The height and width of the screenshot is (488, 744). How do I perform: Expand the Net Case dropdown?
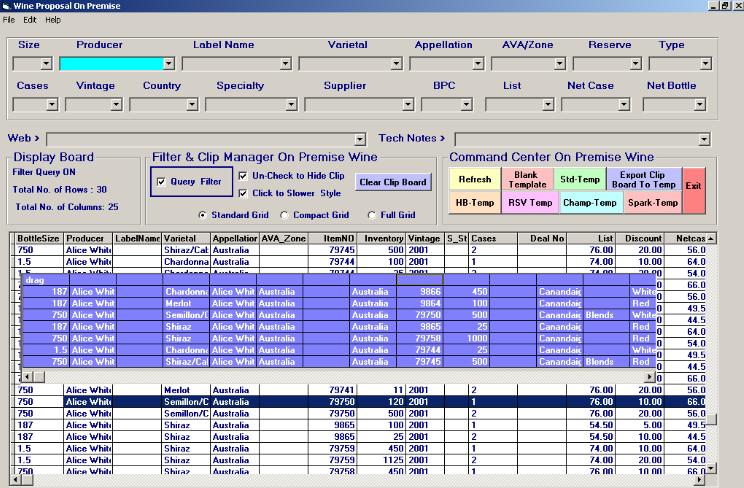pos(624,104)
